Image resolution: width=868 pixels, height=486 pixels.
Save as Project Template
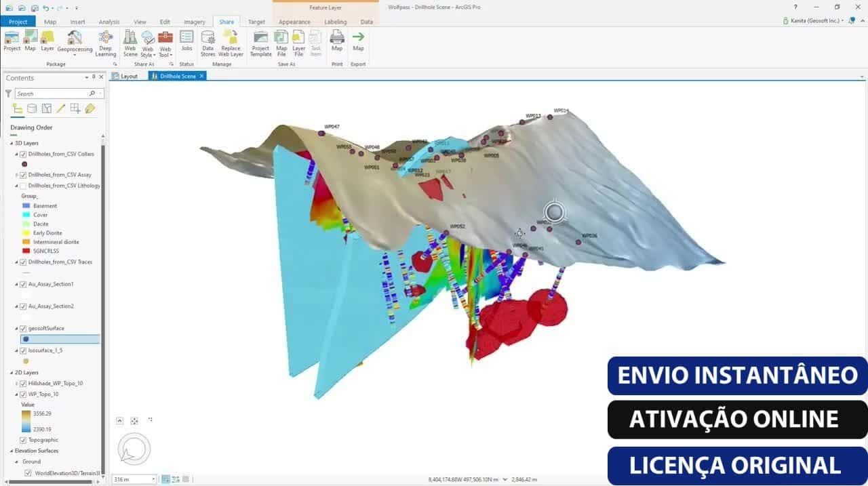click(x=260, y=43)
